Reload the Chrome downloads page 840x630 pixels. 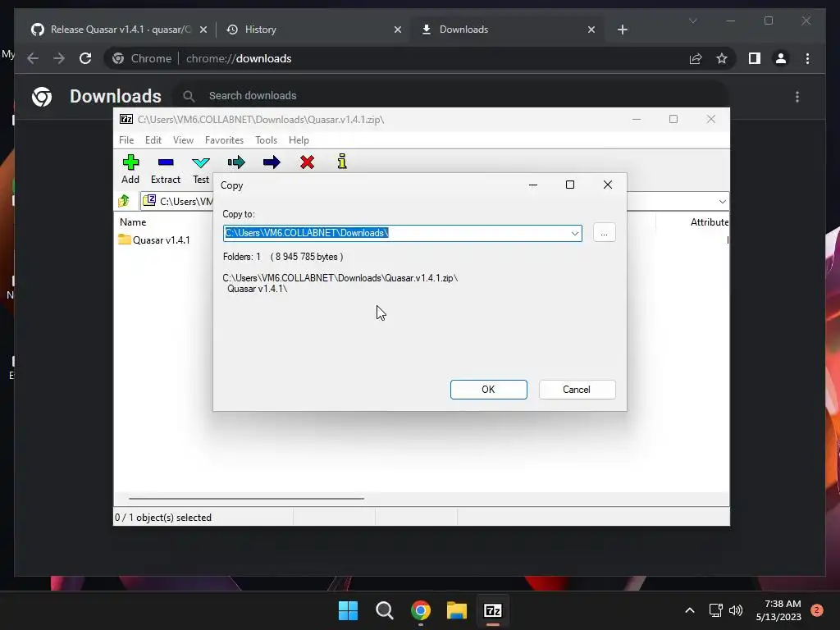coord(85,58)
